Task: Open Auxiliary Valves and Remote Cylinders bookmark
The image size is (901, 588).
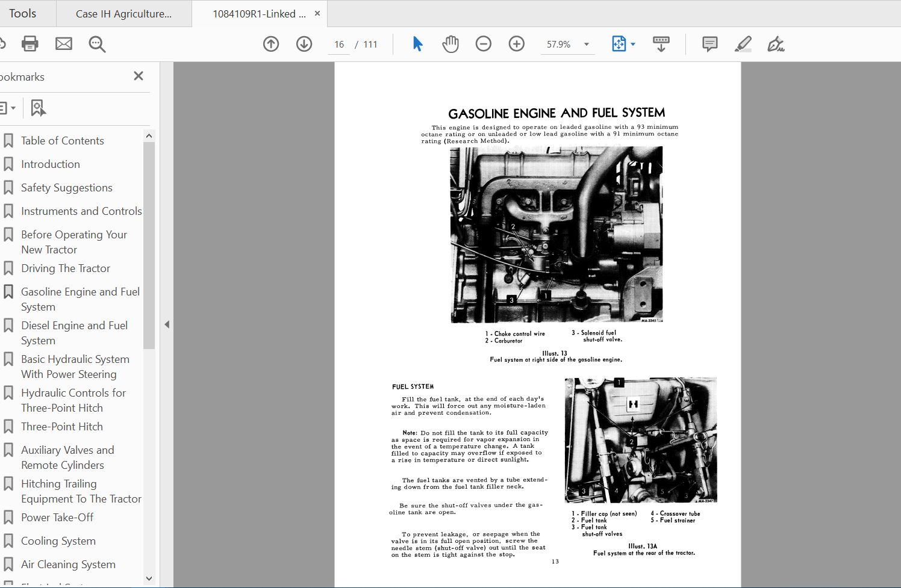Action: pyautogui.click(x=67, y=457)
